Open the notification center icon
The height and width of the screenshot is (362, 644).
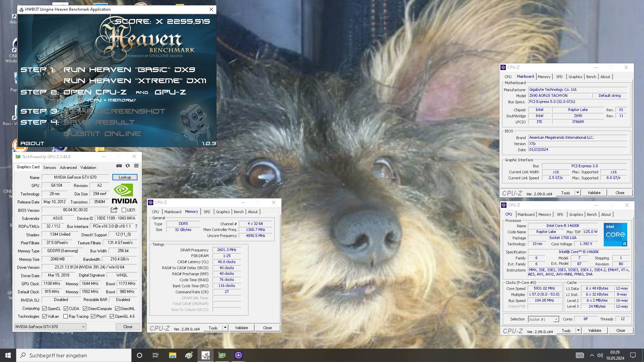(633, 355)
